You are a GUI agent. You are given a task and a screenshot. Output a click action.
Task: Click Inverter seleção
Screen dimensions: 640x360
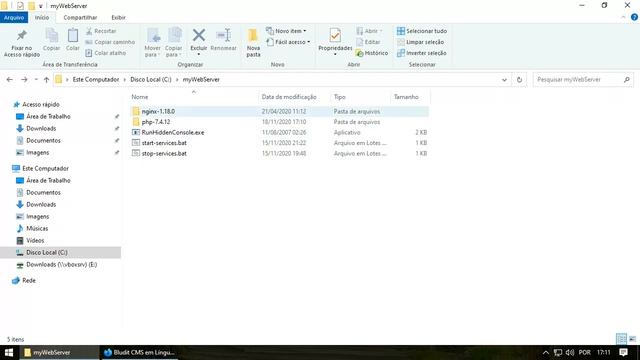421,53
